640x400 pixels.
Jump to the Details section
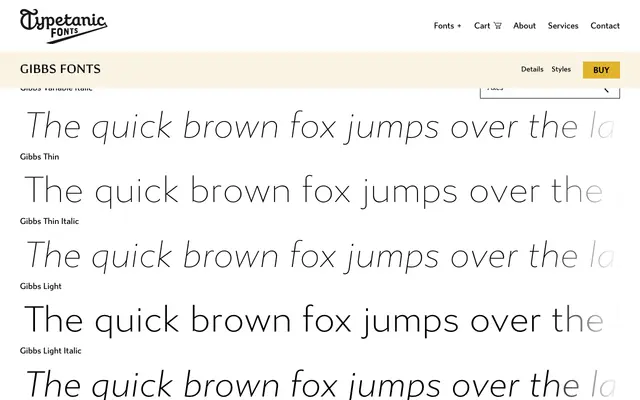tap(532, 69)
